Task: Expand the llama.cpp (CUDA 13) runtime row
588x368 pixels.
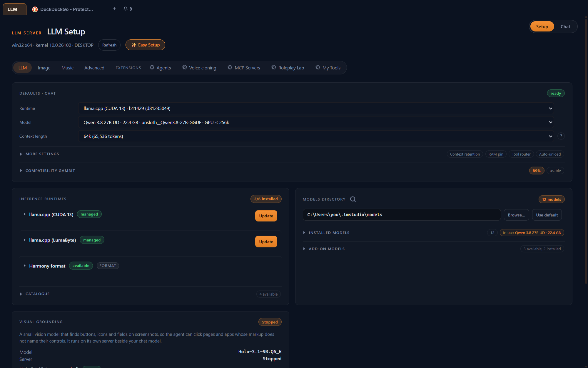Action: [24, 214]
